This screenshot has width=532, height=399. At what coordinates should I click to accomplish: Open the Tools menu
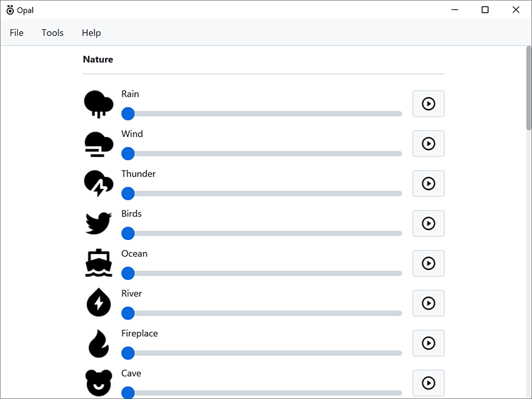[53, 33]
